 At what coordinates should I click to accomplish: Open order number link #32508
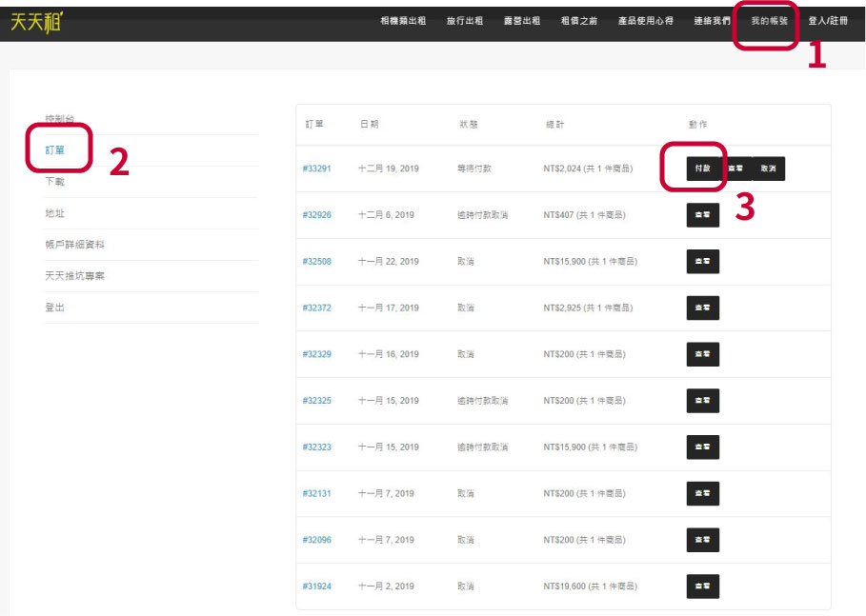point(317,261)
